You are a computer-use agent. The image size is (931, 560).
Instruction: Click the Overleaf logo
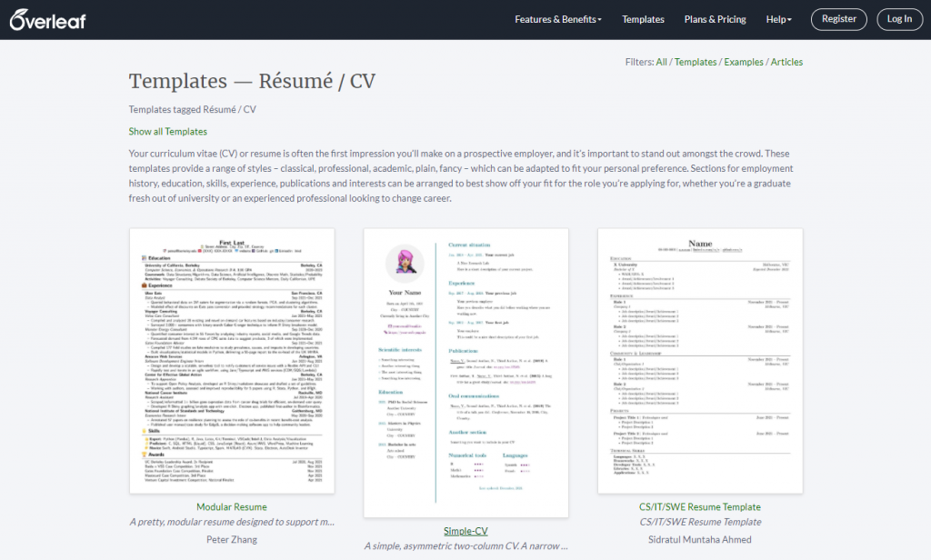47,20
